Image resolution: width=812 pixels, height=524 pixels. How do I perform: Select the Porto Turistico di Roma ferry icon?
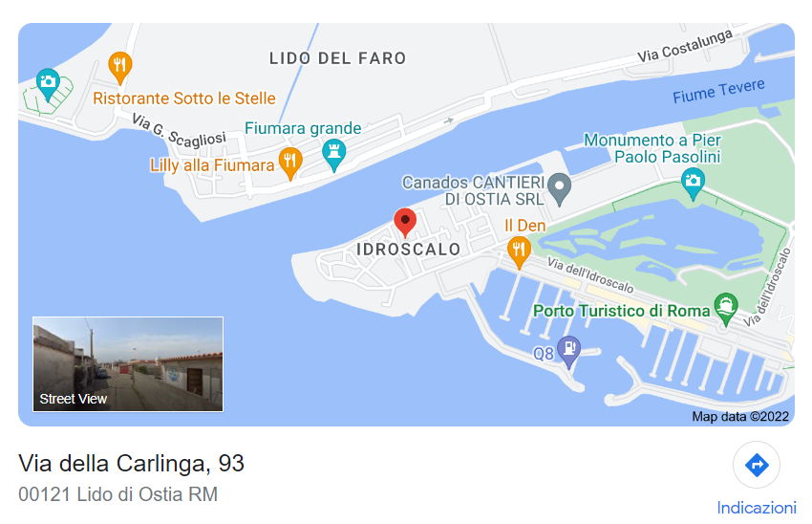726,309
